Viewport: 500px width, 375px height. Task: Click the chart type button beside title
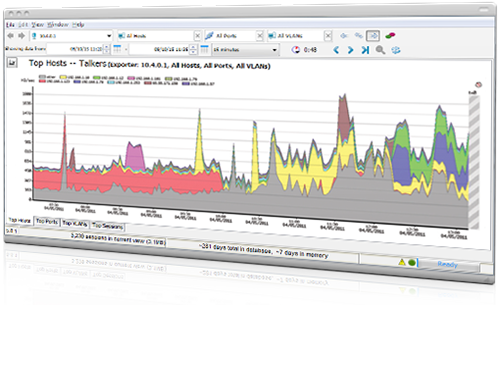[x=12, y=62]
